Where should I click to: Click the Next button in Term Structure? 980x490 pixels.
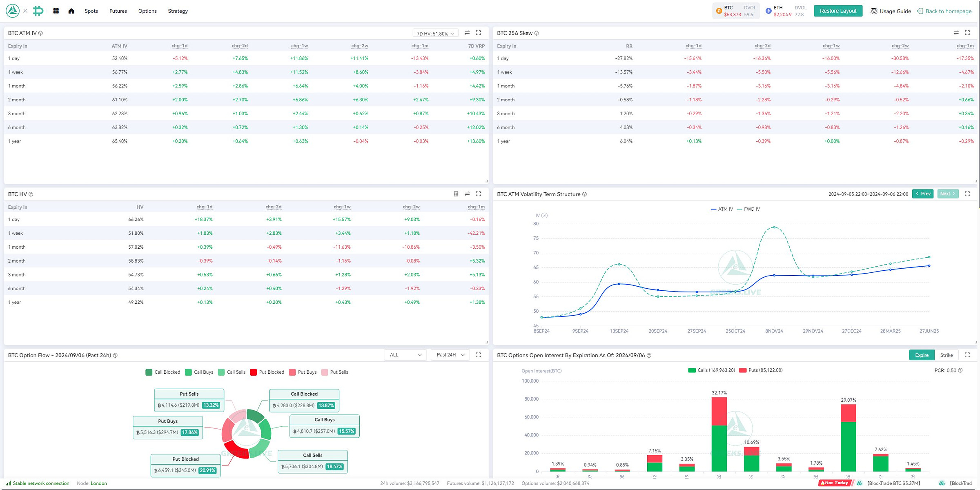click(x=948, y=194)
